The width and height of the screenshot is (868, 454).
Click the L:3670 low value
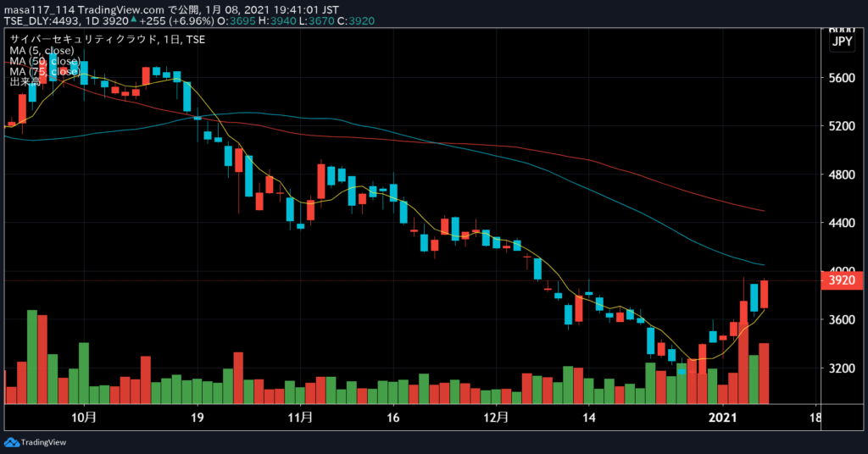(x=317, y=21)
